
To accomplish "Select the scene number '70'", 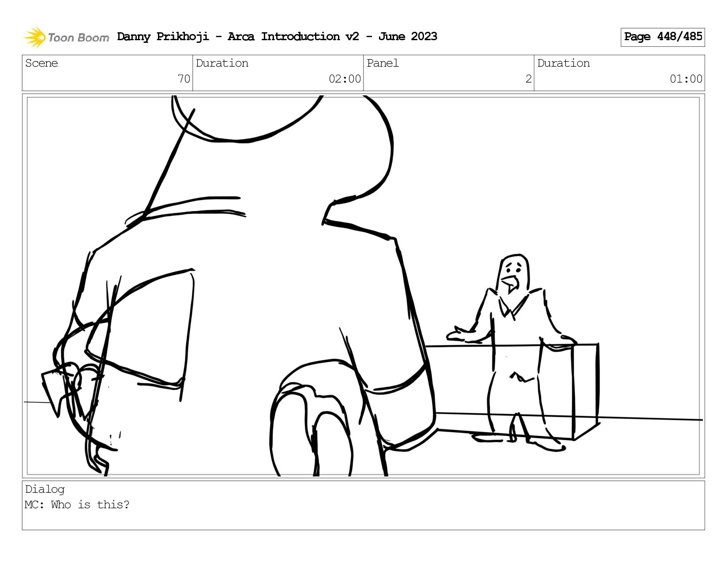I will [x=184, y=79].
